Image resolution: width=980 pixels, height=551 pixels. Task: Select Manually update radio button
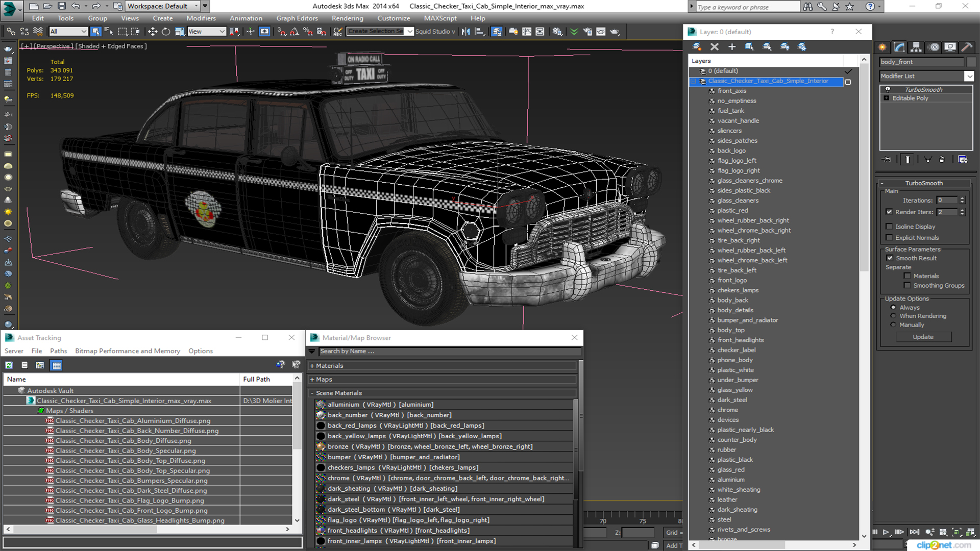(893, 325)
